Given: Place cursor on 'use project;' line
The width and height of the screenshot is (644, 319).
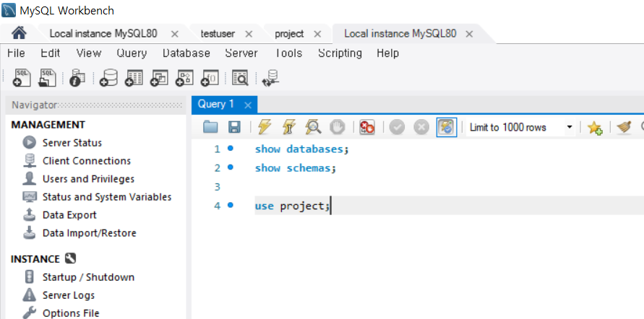Looking at the screenshot, I should pyautogui.click(x=292, y=206).
